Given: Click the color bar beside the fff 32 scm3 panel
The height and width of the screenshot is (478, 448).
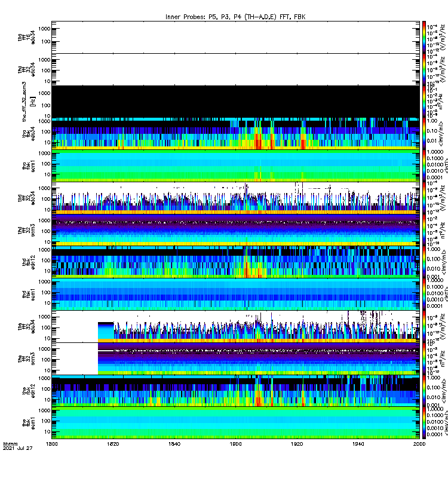Looking at the screenshot, I should (x=424, y=359).
